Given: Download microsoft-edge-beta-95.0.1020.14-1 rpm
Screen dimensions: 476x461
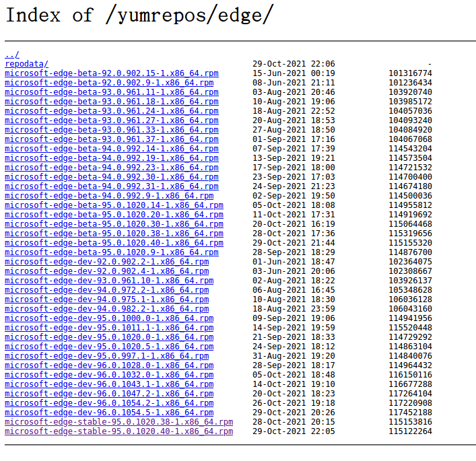Looking at the screenshot, I should 114,205.
